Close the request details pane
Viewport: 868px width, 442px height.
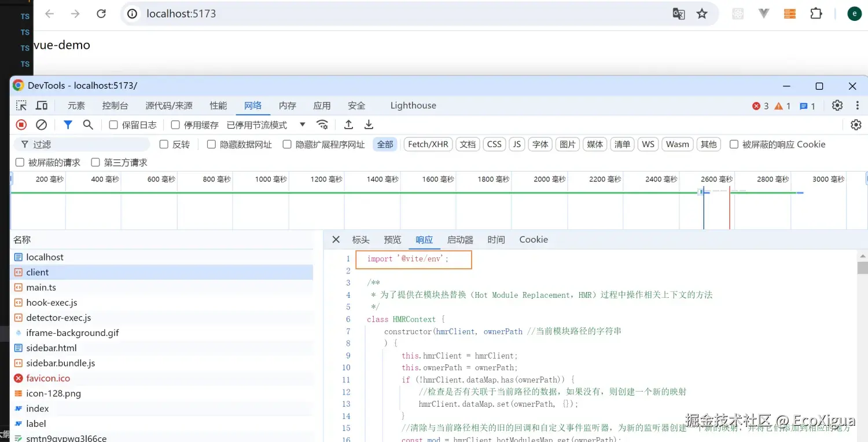pos(336,239)
